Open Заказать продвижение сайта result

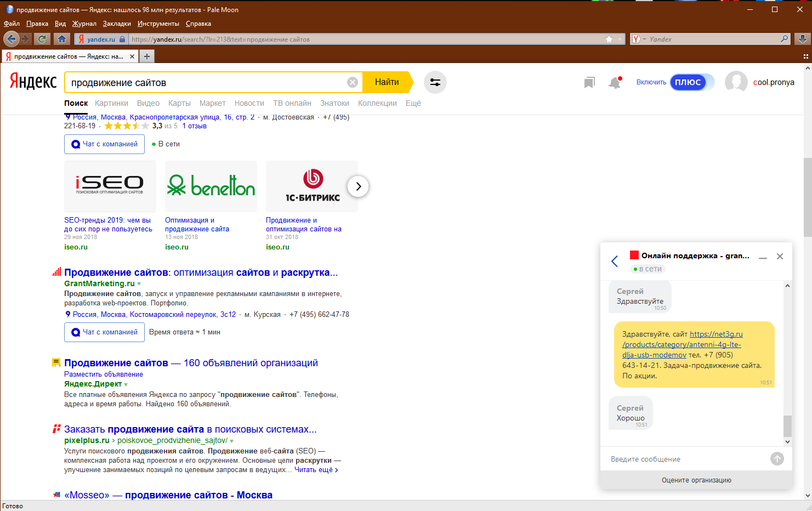pyautogui.click(x=190, y=429)
